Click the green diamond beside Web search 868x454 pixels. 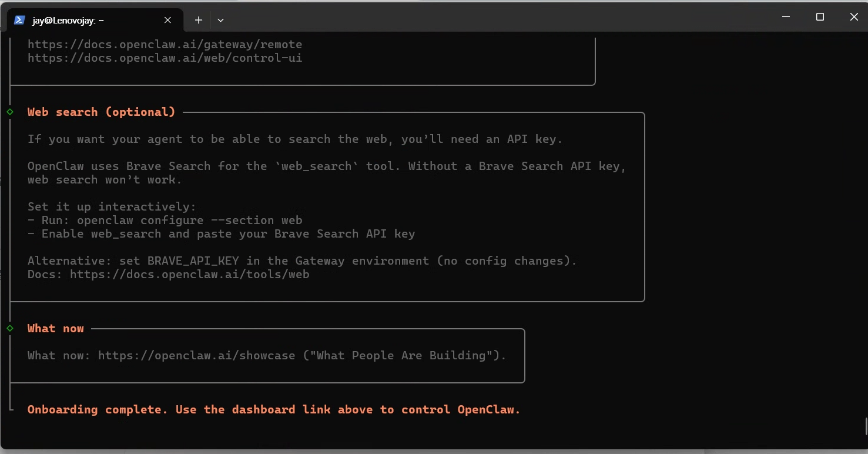tap(10, 112)
